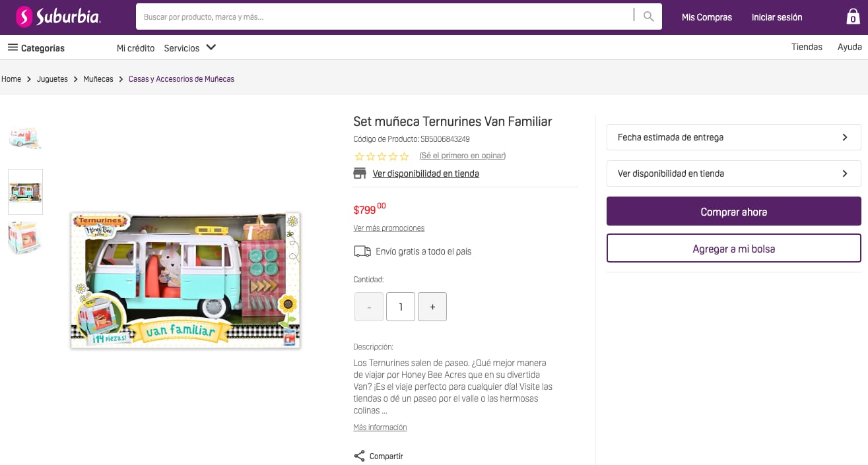The width and height of the screenshot is (868, 465).
Task: Open the shopping bag icon
Action: [853, 17]
